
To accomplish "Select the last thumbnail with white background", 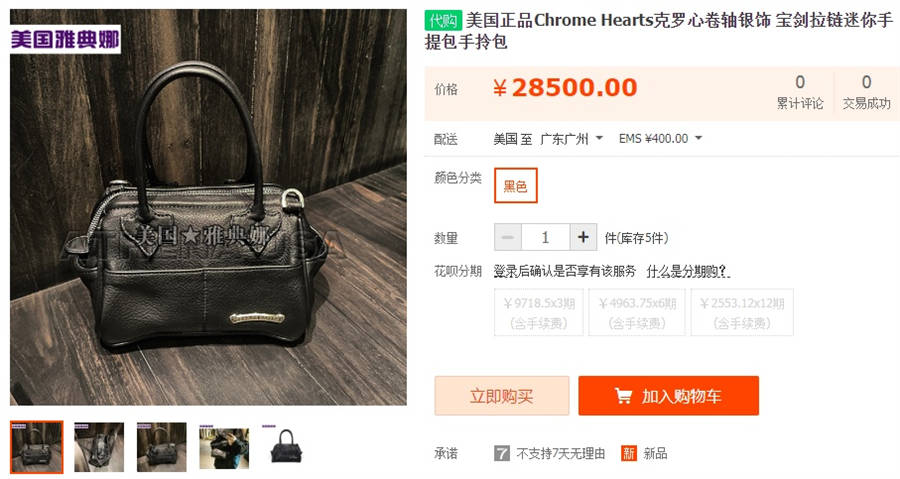I will pos(286,447).
